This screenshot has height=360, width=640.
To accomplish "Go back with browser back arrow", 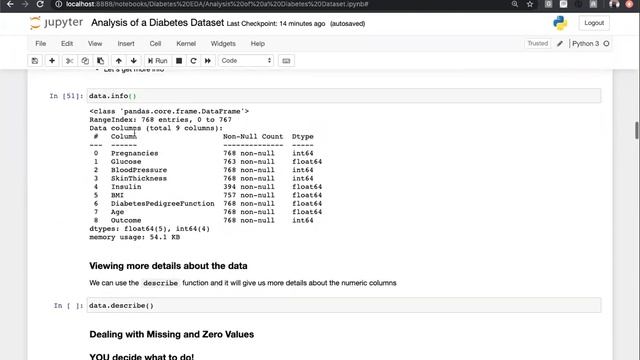I will coord(10,4).
